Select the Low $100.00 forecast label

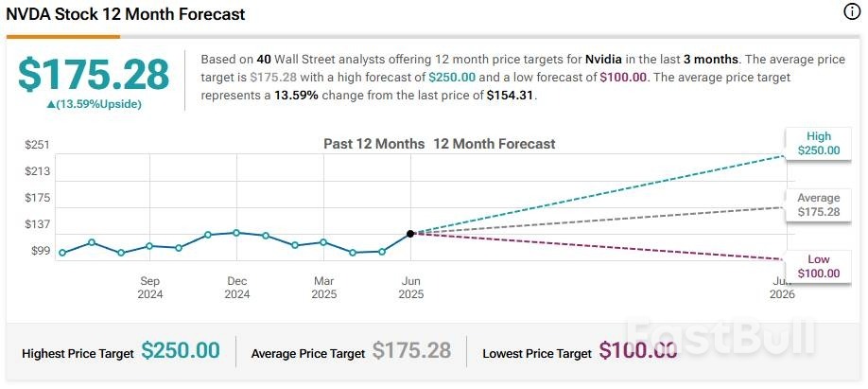click(818, 266)
